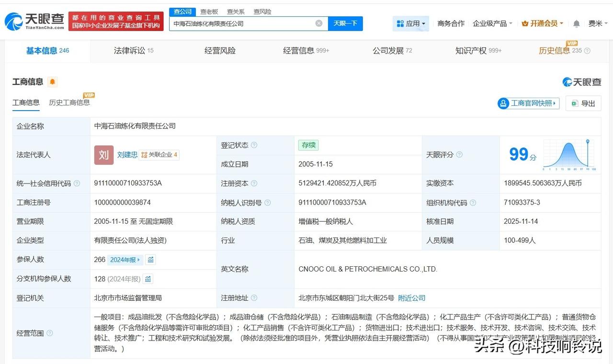Click the 刘 avatar of legal representative
Screen dimensions: 613x364
click(x=104, y=155)
